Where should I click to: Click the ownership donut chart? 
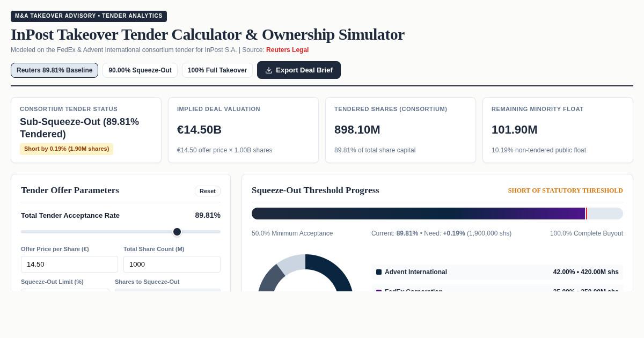tap(305, 273)
